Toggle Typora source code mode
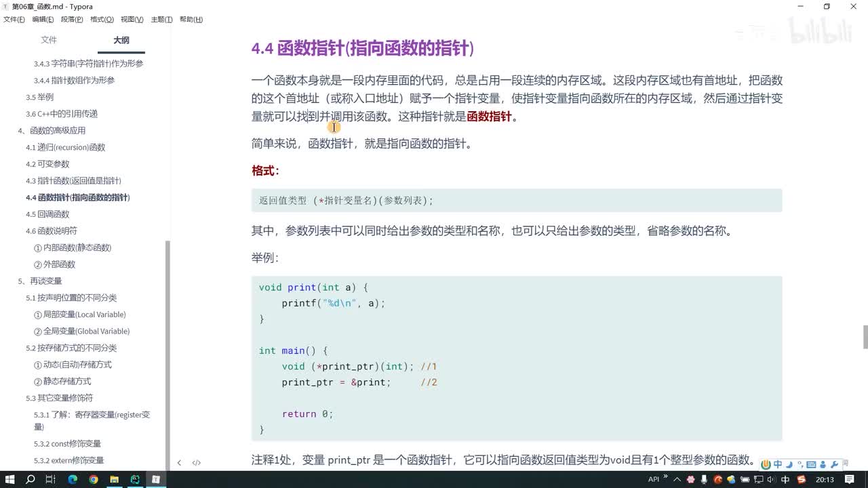 point(197,463)
